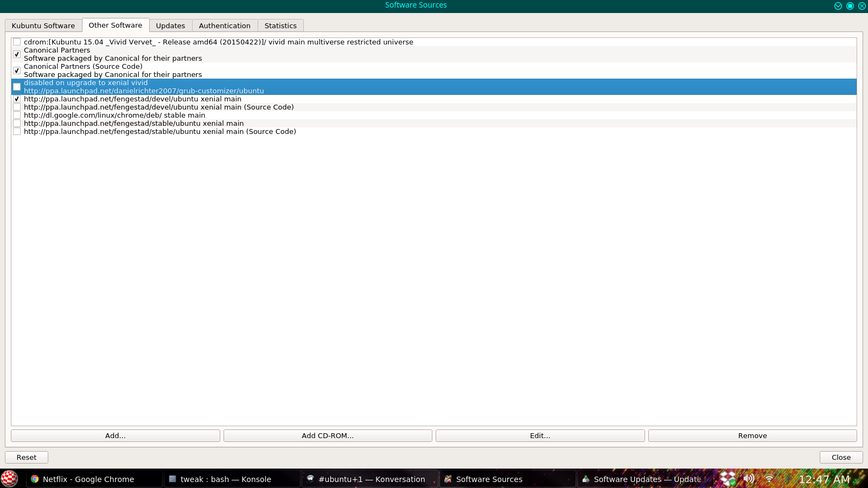
Task: Remove the selected software source
Action: [752, 435]
